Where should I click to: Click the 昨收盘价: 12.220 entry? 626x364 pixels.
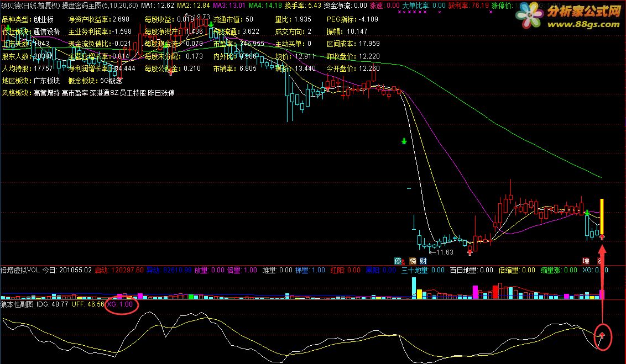(353, 56)
